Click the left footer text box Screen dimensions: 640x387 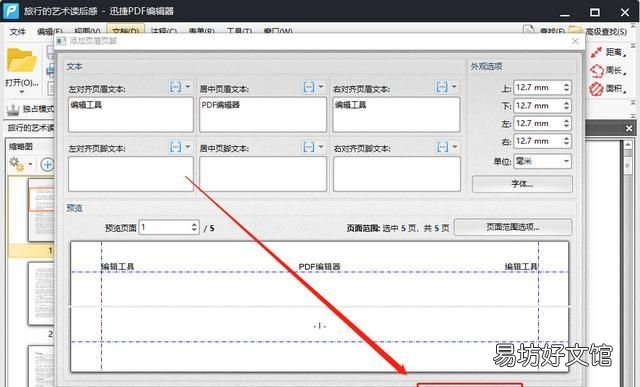point(131,174)
